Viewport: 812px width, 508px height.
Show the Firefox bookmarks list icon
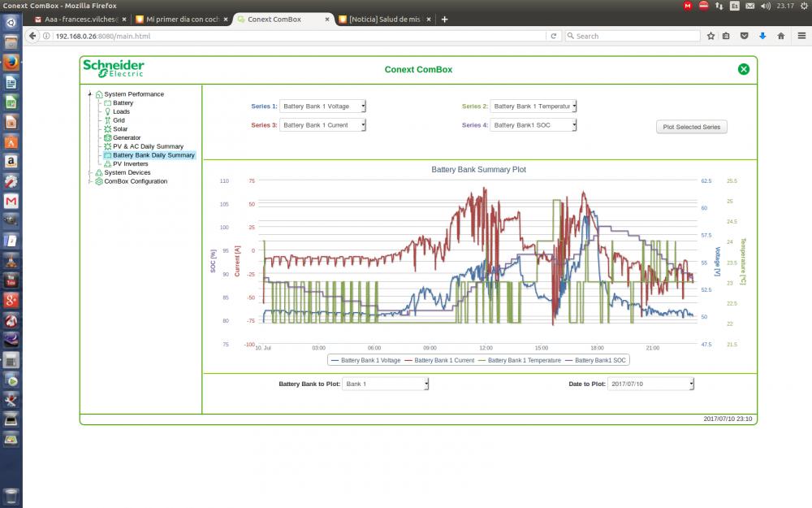tap(726, 36)
